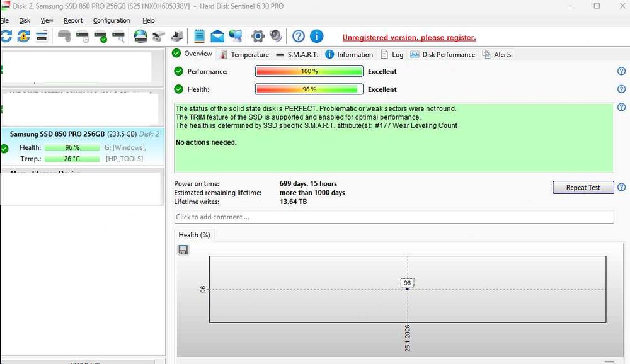The image size is (630, 364).
Task: Click the gray hard disk toolbar icon
Action: click(x=64, y=36)
